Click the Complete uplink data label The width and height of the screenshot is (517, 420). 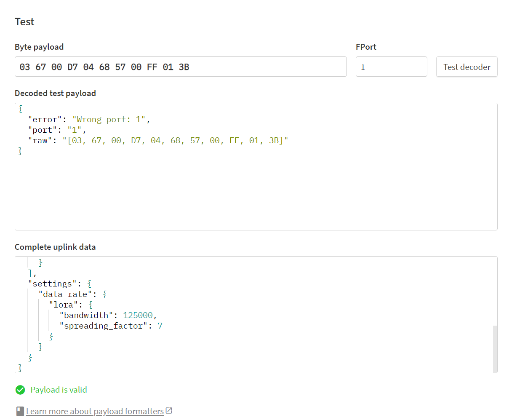pos(55,247)
